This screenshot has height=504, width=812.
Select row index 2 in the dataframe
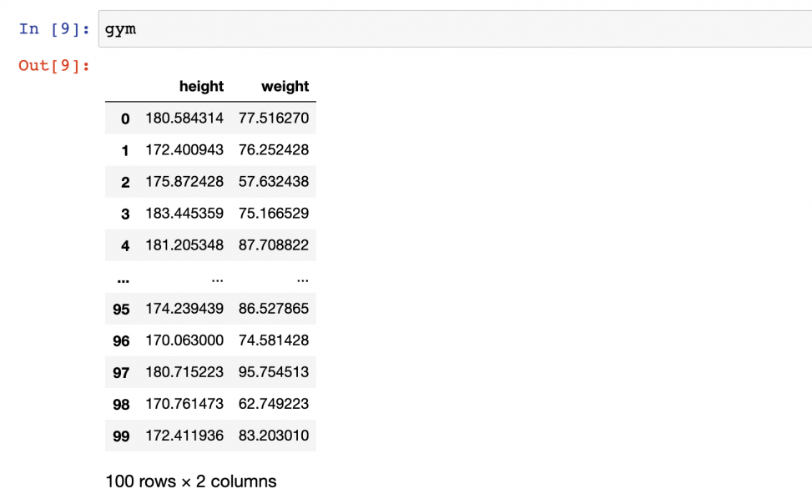pyautogui.click(x=125, y=183)
